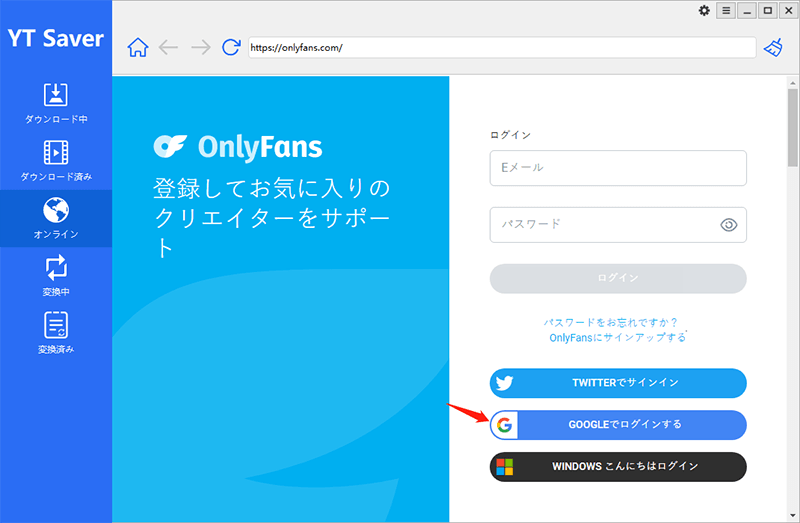
Task: Focus the パスワード input field
Action: 618,225
